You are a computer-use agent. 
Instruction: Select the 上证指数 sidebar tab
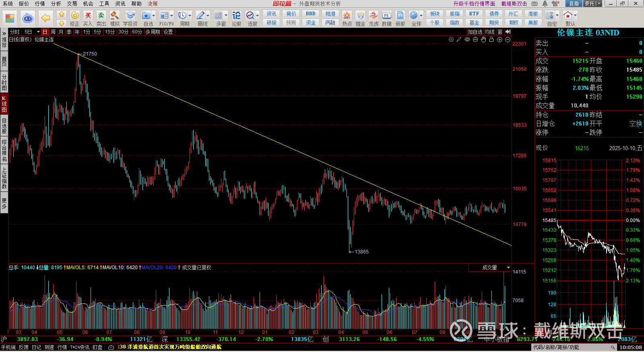4,178
